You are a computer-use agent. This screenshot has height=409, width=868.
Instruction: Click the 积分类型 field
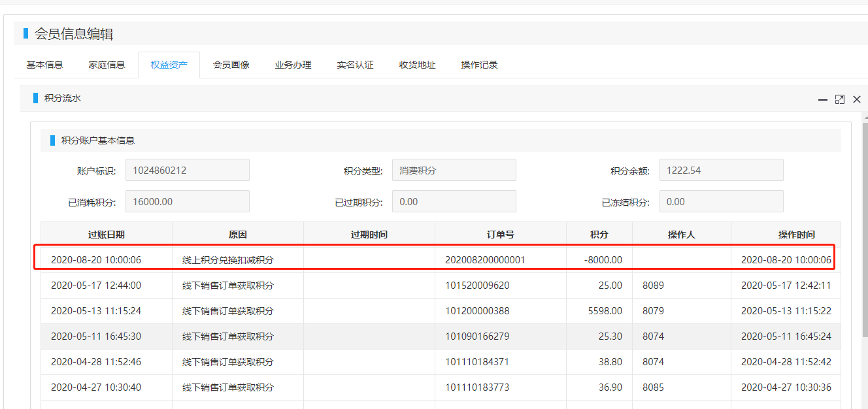click(x=454, y=171)
